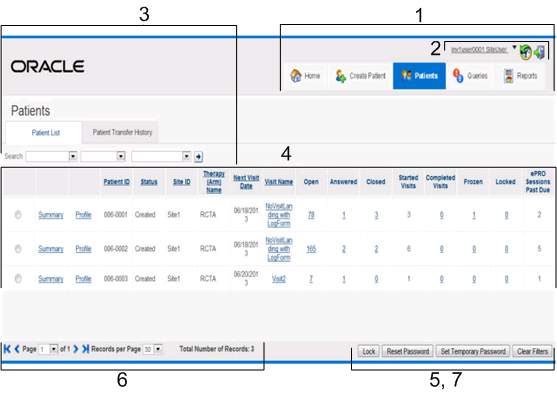Click patient ID 006-0002 cell
The height and width of the screenshot is (393, 557).
click(x=115, y=248)
